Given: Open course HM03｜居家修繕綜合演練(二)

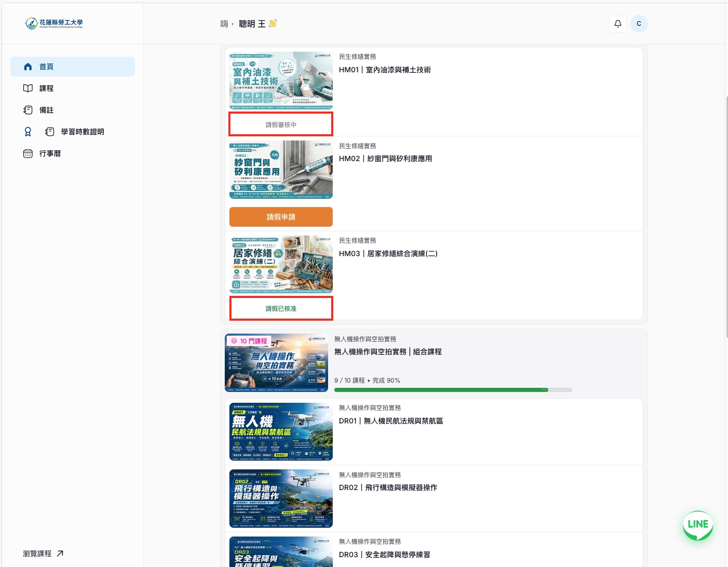Looking at the screenshot, I should click(388, 254).
